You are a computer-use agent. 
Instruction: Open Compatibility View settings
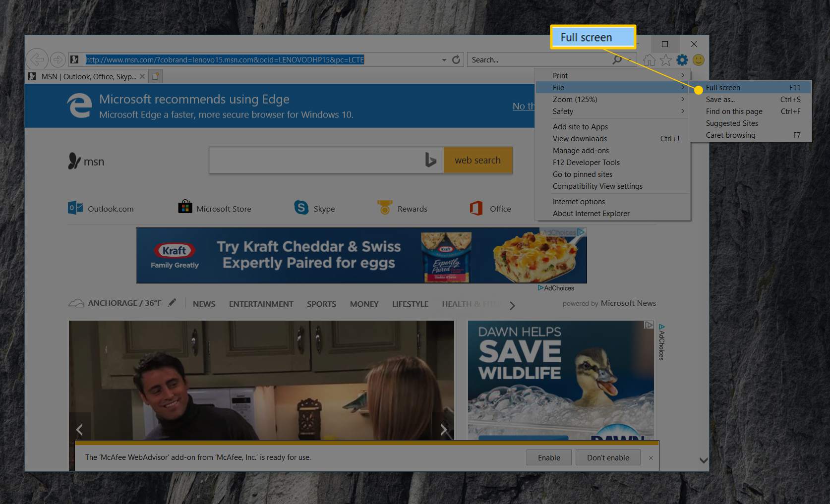tap(613, 186)
